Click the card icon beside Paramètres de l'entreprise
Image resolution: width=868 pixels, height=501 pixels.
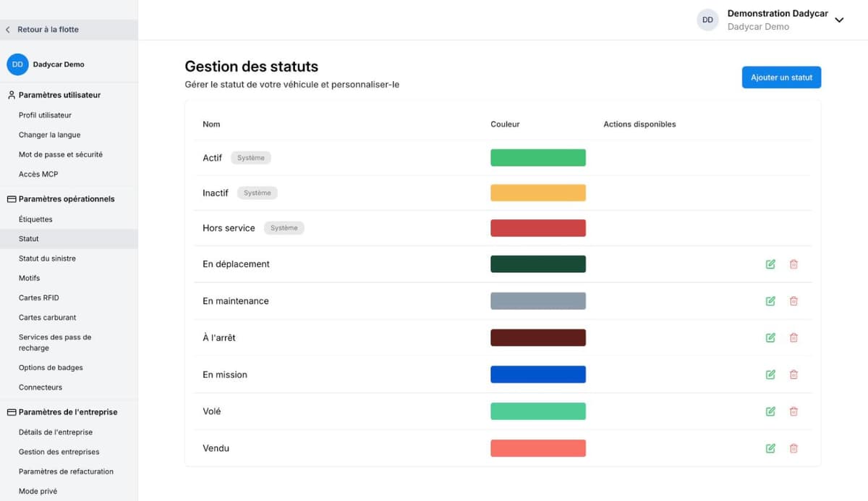tap(12, 412)
